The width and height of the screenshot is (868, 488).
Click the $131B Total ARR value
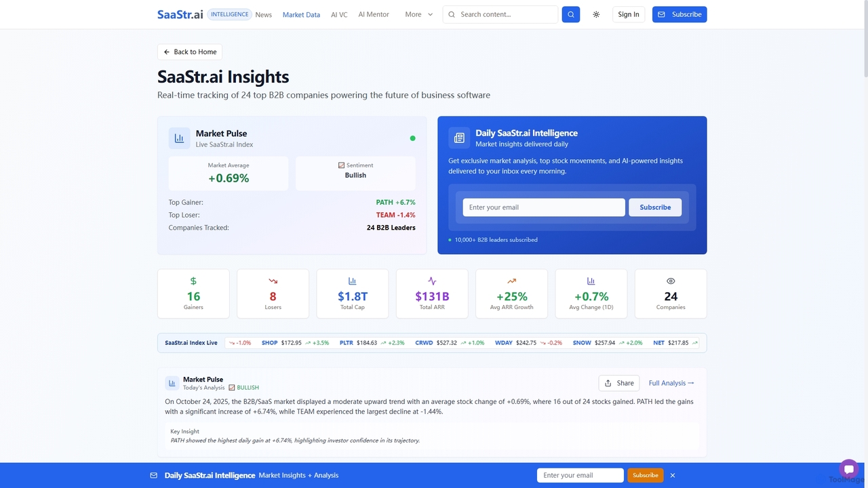tap(432, 296)
